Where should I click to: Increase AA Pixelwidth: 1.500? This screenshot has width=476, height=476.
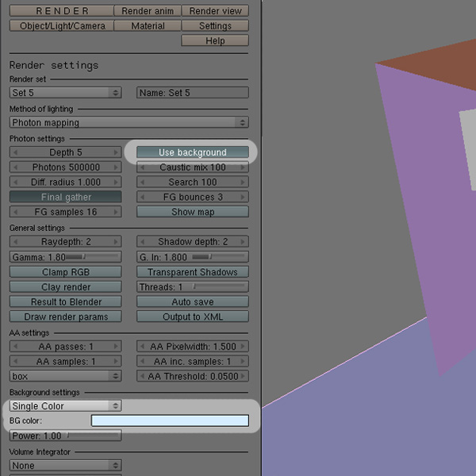(243, 346)
